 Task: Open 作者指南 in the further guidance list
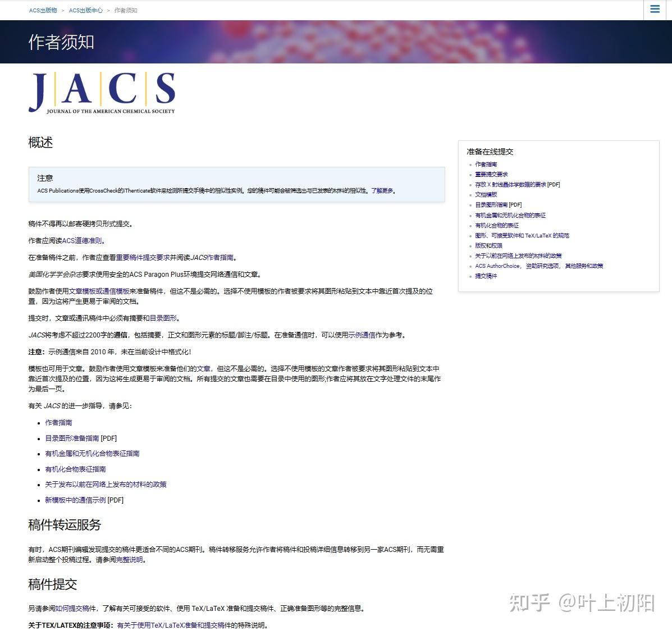click(59, 423)
